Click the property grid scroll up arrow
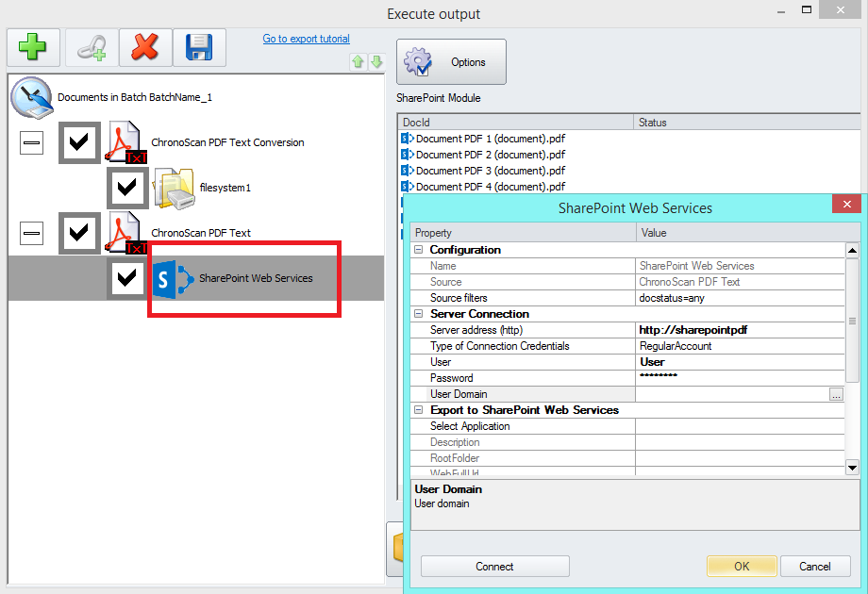The image size is (868, 594). [853, 250]
